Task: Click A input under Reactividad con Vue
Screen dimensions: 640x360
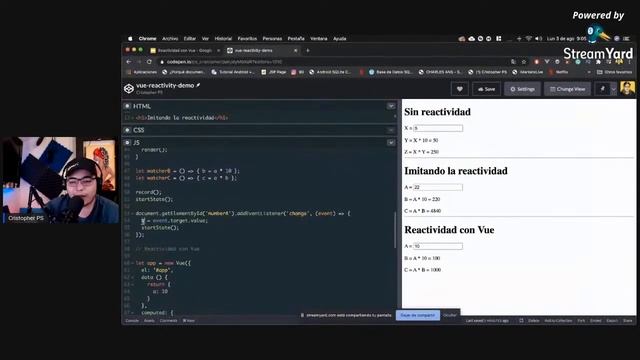Action: (438, 246)
